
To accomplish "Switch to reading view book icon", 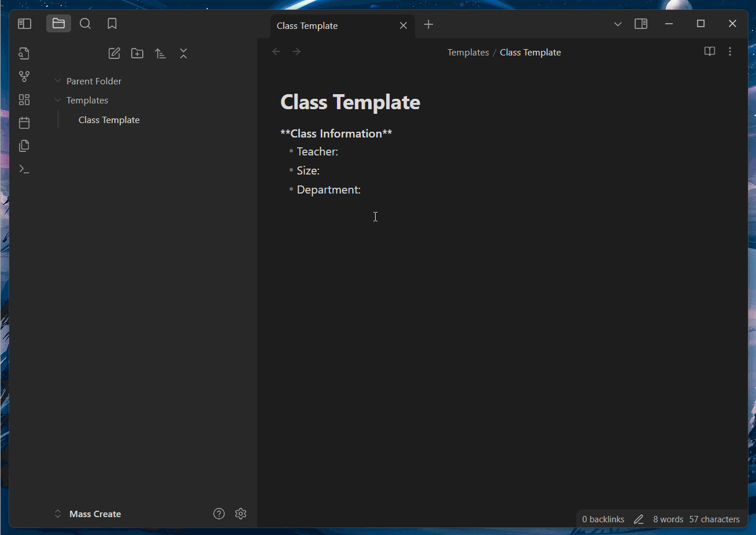I will 710,51.
